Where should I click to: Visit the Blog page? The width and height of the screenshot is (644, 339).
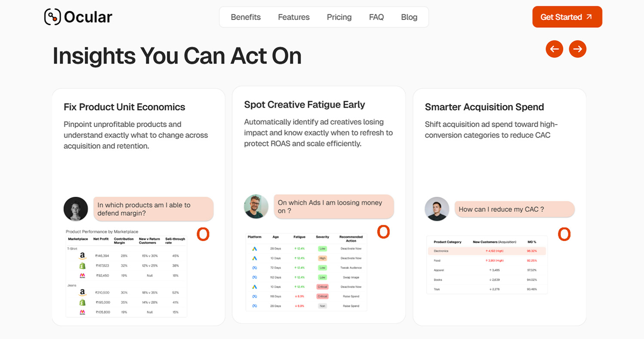(409, 17)
